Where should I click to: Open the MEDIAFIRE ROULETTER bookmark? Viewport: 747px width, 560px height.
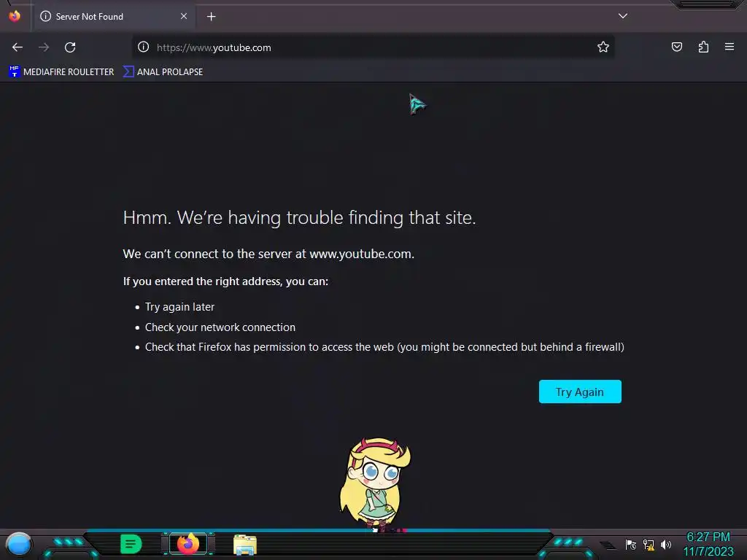coord(61,72)
